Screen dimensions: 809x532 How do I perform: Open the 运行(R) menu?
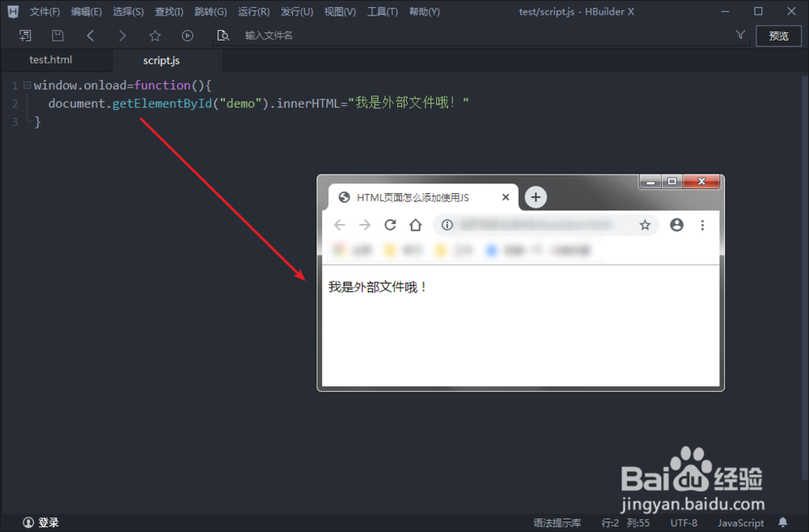(x=253, y=11)
